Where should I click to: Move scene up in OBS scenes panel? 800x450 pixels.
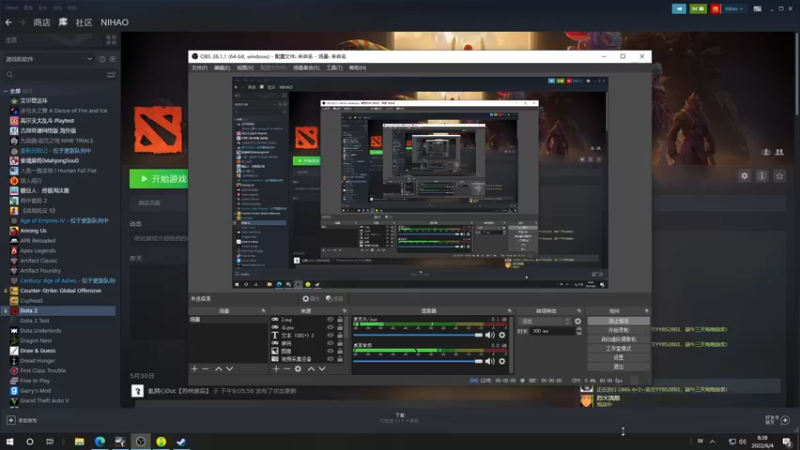[x=218, y=368]
